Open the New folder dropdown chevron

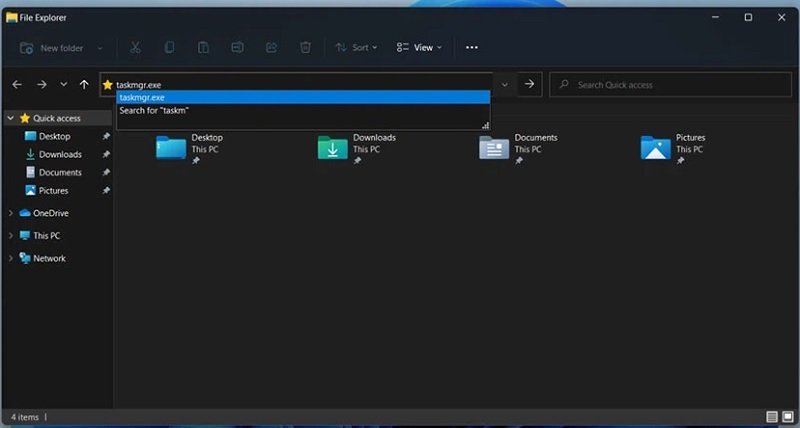pyautogui.click(x=100, y=48)
